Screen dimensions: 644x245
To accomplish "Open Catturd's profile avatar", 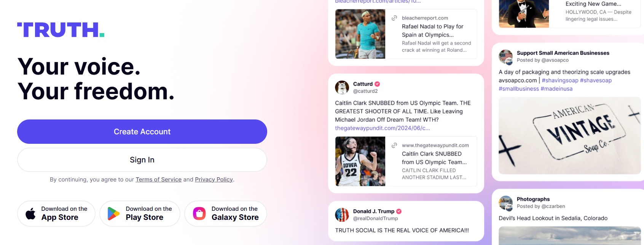I will (342, 87).
